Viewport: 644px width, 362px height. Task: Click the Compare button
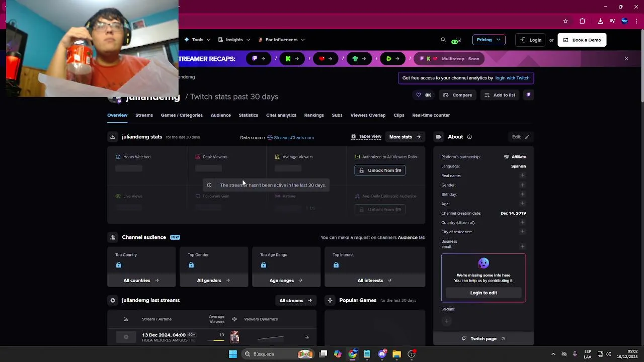pos(457,95)
